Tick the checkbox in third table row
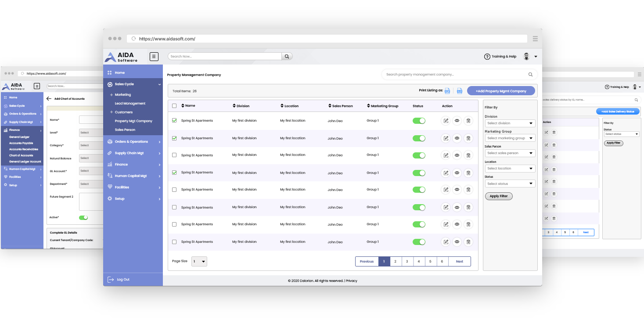Viewport: 644px width, 324px height. pyautogui.click(x=174, y=155)
